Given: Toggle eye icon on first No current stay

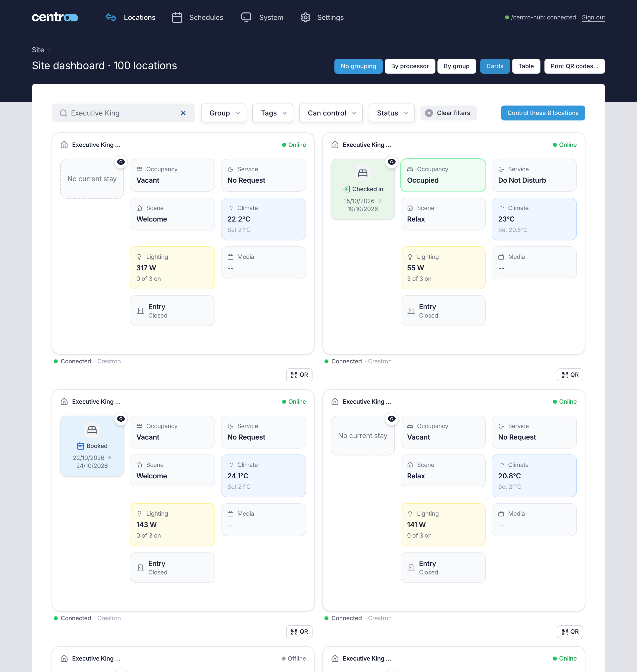Looking at the screenshot, I should click(121, 162).
